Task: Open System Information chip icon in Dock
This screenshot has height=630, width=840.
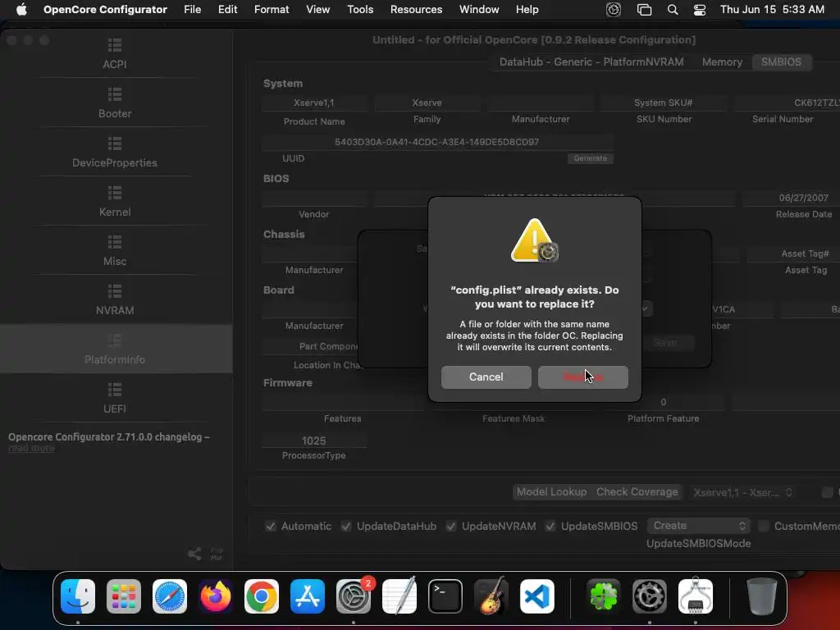Action: point(696,596)
